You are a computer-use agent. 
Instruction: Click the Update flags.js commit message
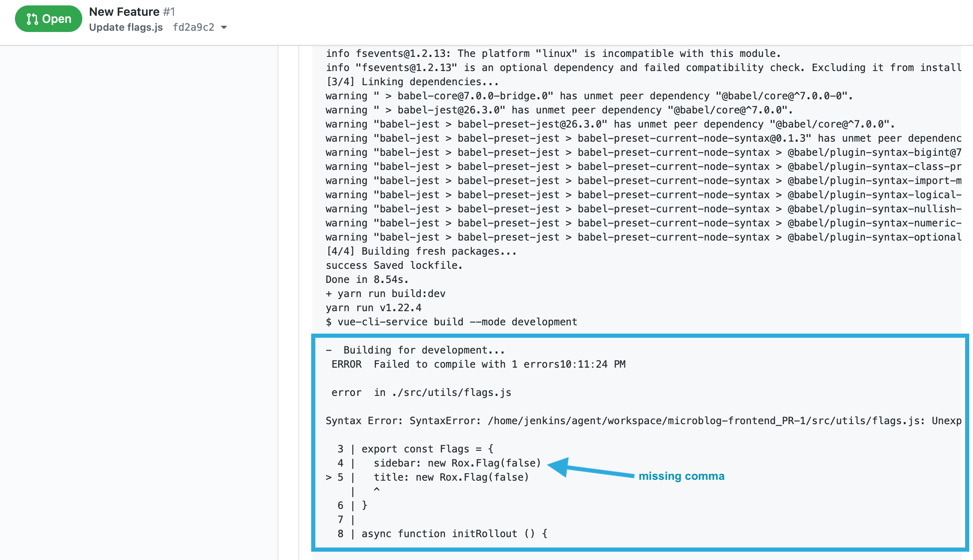pyautogui.click(x=126, y=27)
